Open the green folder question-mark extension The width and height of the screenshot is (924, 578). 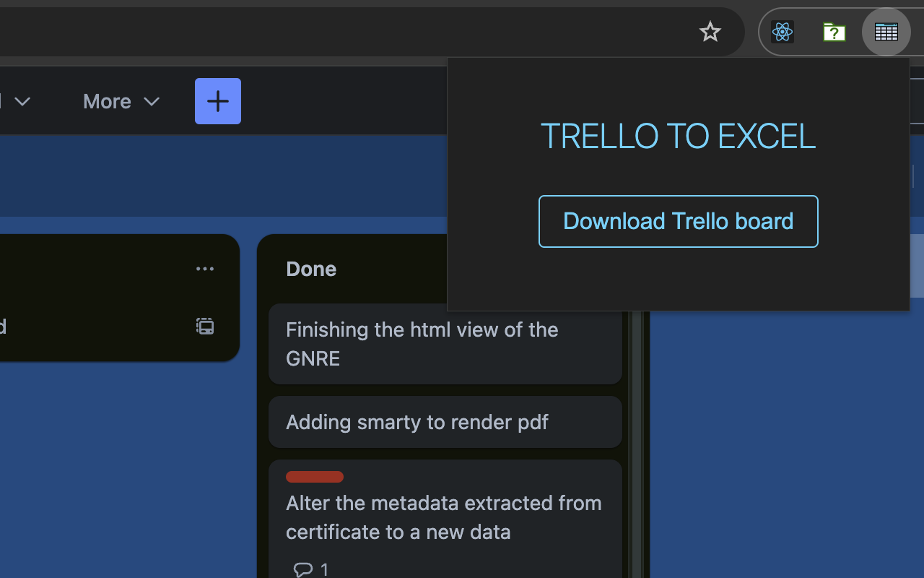834,32
